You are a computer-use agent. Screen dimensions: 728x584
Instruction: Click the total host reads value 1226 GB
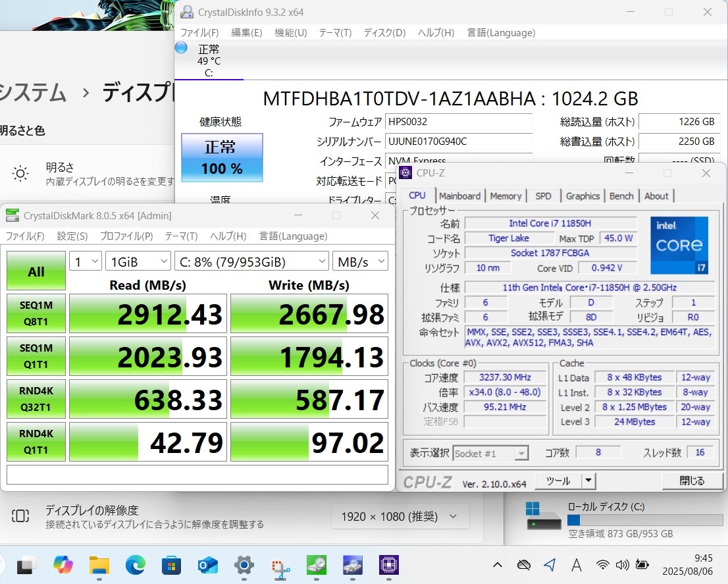679,122
